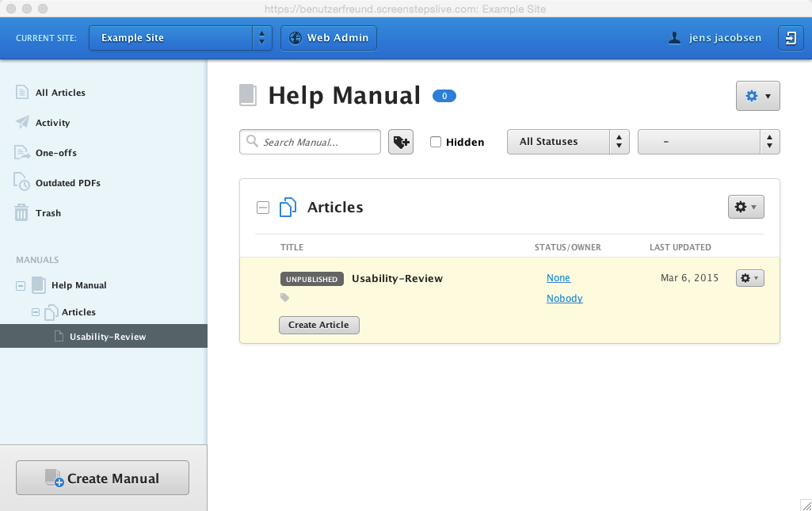Viewport: 812px width, 511px height.
Task: Click the Search Manual field
Action: click(310, 142)
